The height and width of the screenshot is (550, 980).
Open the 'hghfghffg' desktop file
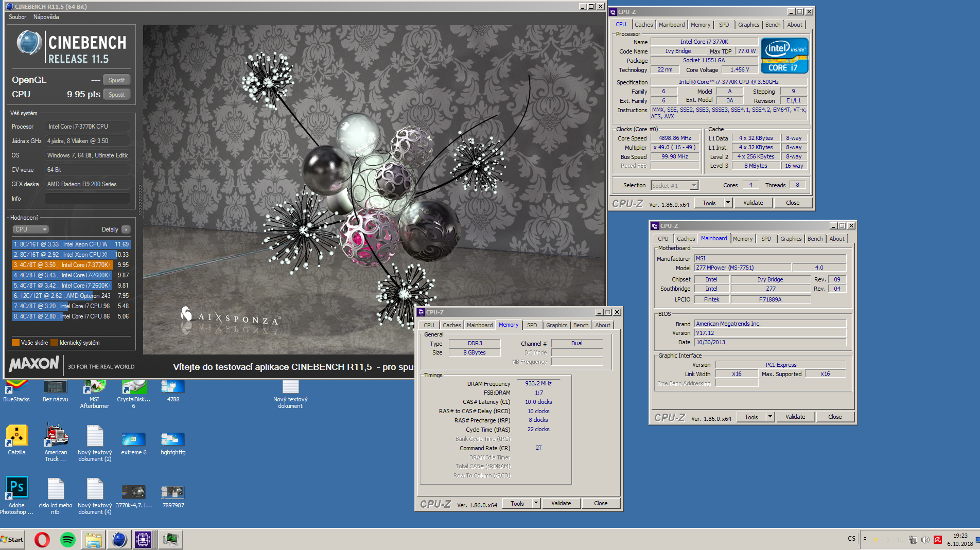click(x=173, y=443)
